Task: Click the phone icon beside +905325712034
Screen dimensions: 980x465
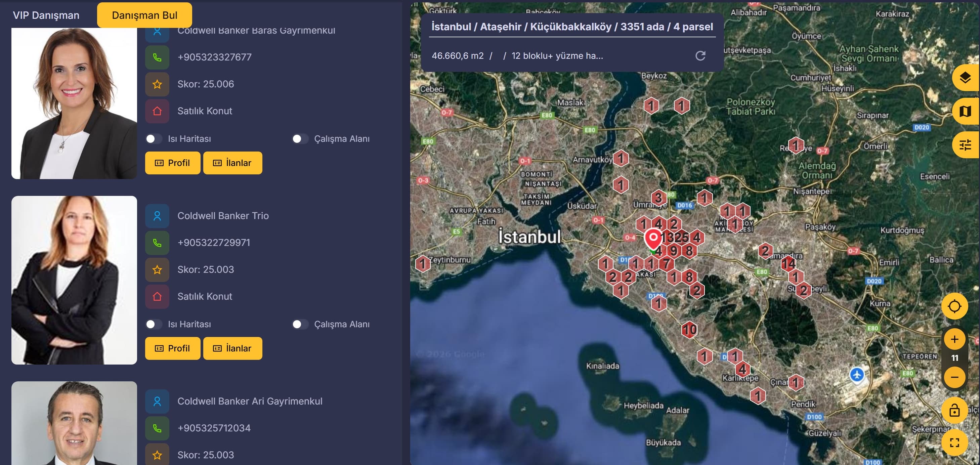Action: coord(157,428)
